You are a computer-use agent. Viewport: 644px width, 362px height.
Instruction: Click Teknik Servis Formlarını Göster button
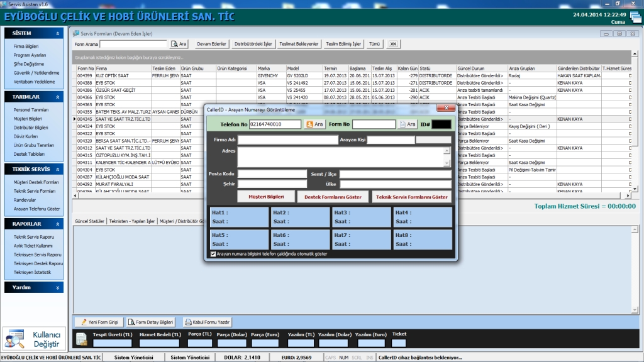point(411,197)
